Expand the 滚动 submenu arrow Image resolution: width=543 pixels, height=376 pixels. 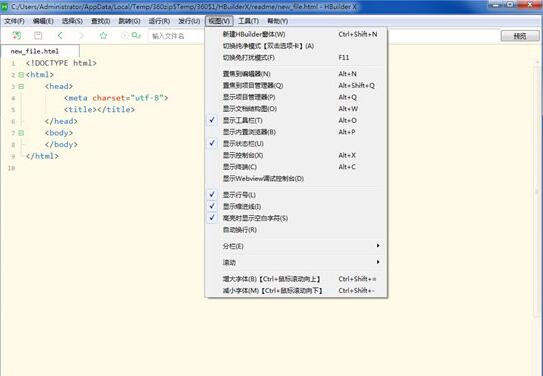[378, 262]
